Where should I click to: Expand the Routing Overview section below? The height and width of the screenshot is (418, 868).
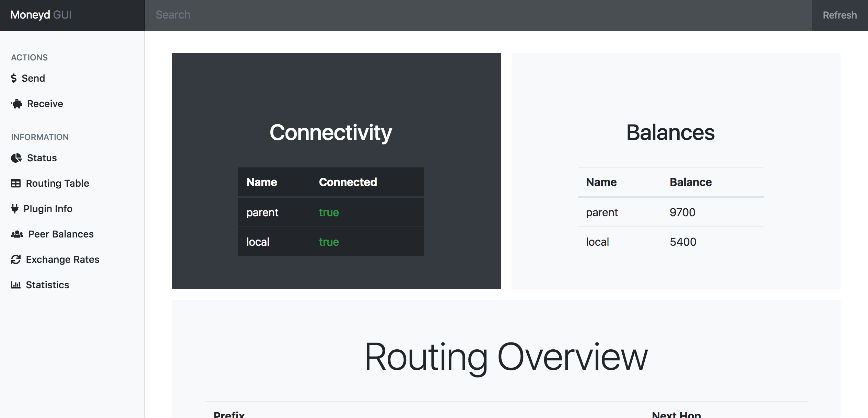pos(505,357)
